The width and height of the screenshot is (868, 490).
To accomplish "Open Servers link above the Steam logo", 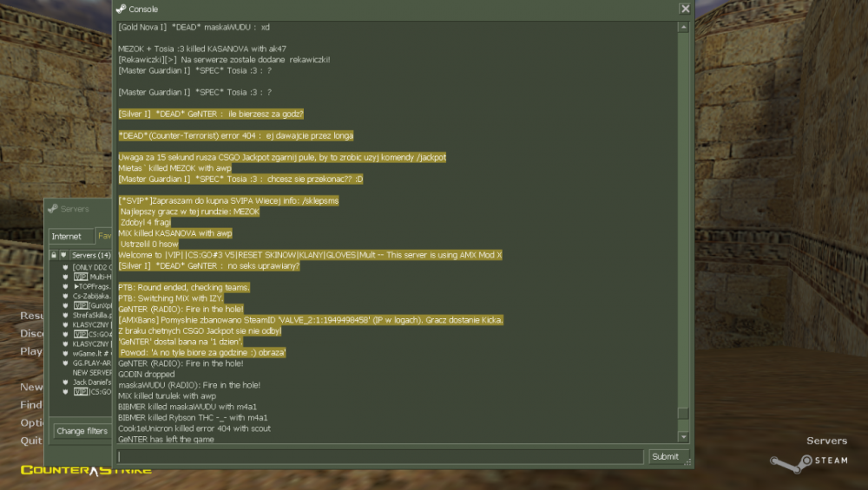I will 825,441.
